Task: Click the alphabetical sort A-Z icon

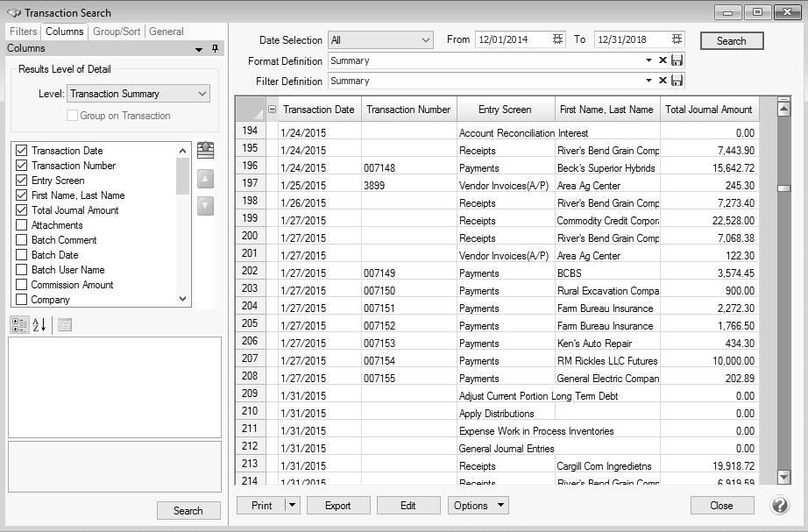Action: coord(39,325)
